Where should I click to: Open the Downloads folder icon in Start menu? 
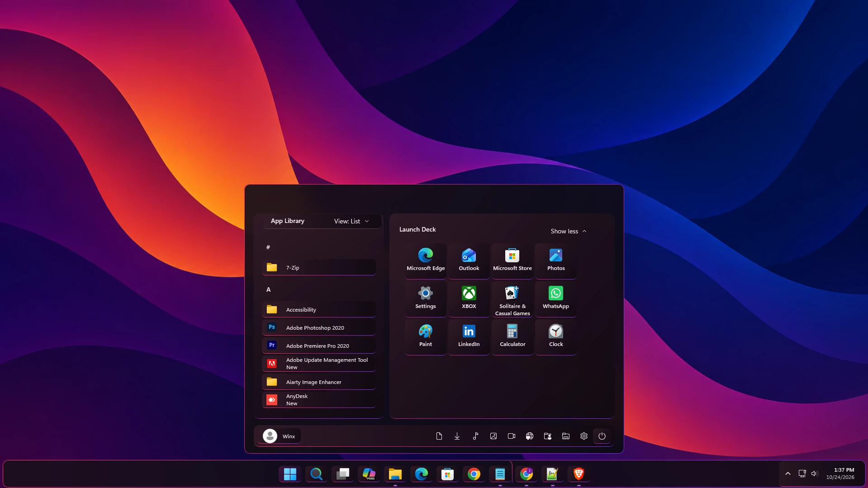point(457,436)
